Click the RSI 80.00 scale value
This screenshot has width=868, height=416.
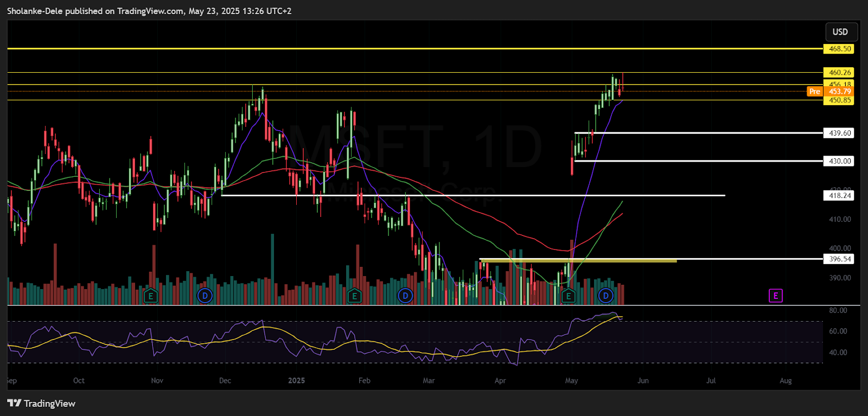838,311
